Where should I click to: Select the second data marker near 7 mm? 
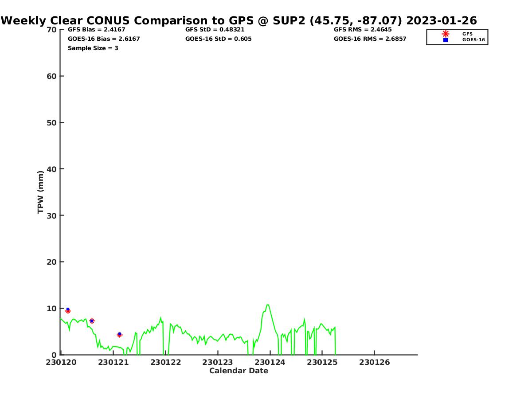(92, 321)
